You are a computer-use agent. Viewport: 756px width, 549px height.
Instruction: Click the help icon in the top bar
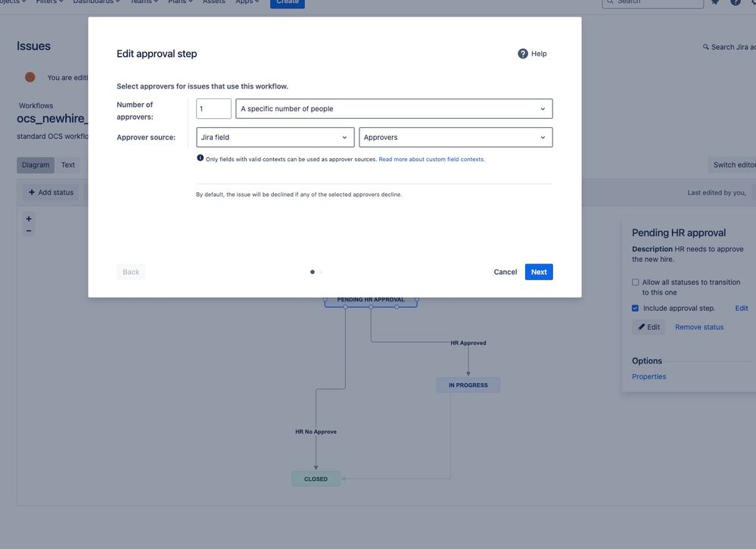pyautogui.click(x=736, y=2)
